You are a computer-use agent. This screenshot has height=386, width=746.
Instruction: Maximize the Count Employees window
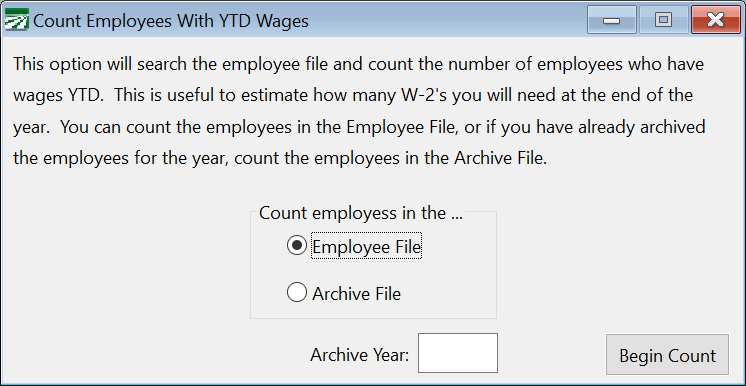(663, 20)
